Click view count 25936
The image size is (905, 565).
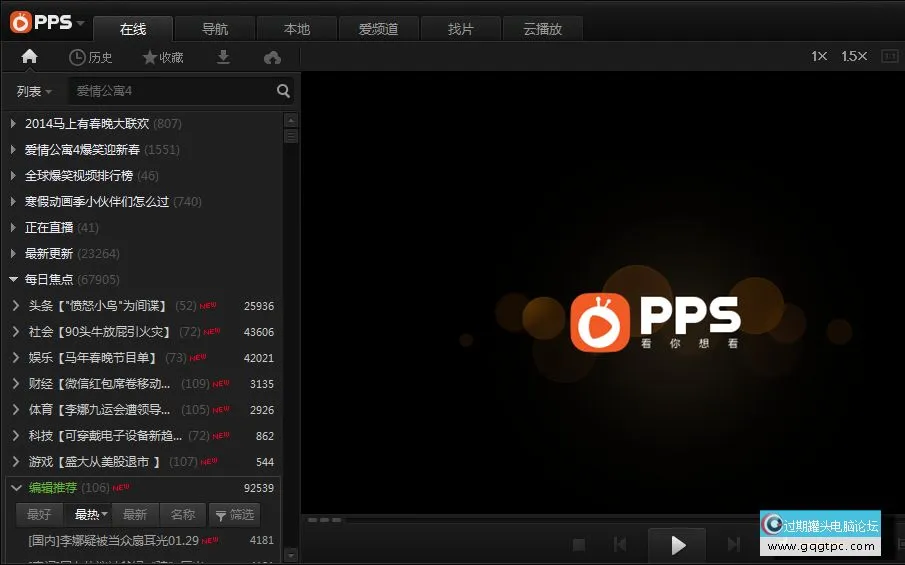coord(259,306)
